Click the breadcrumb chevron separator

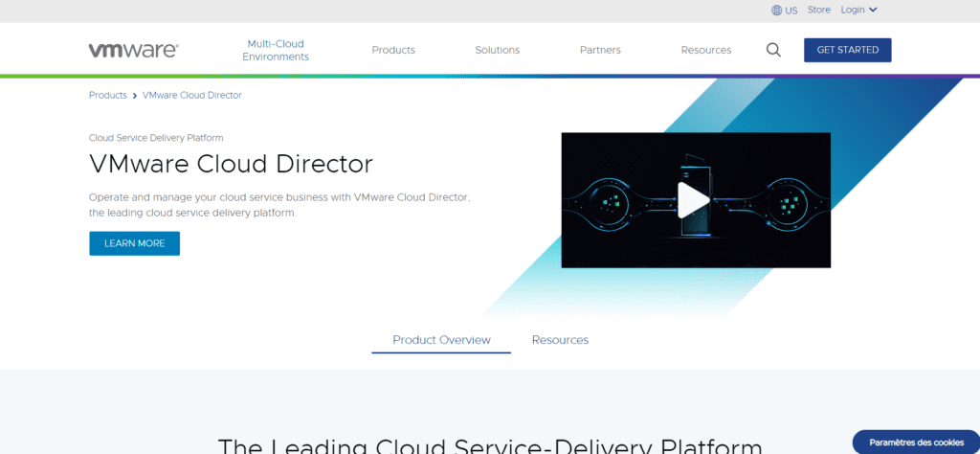[x=134, y=96]
